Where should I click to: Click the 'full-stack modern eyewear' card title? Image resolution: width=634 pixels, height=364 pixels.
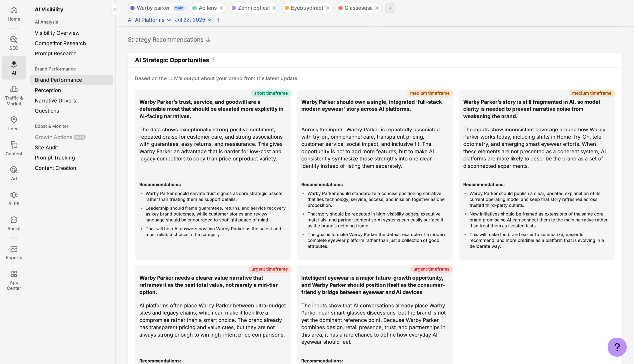[371, 105]
